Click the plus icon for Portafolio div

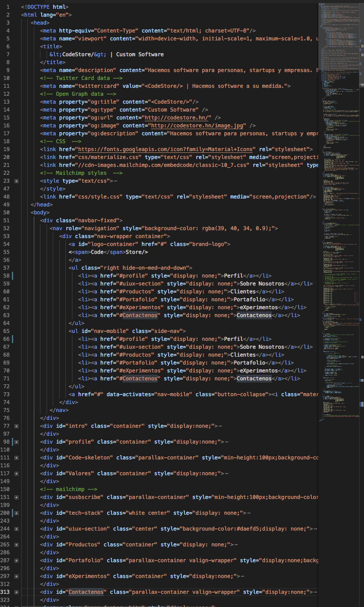click(17, 560)
